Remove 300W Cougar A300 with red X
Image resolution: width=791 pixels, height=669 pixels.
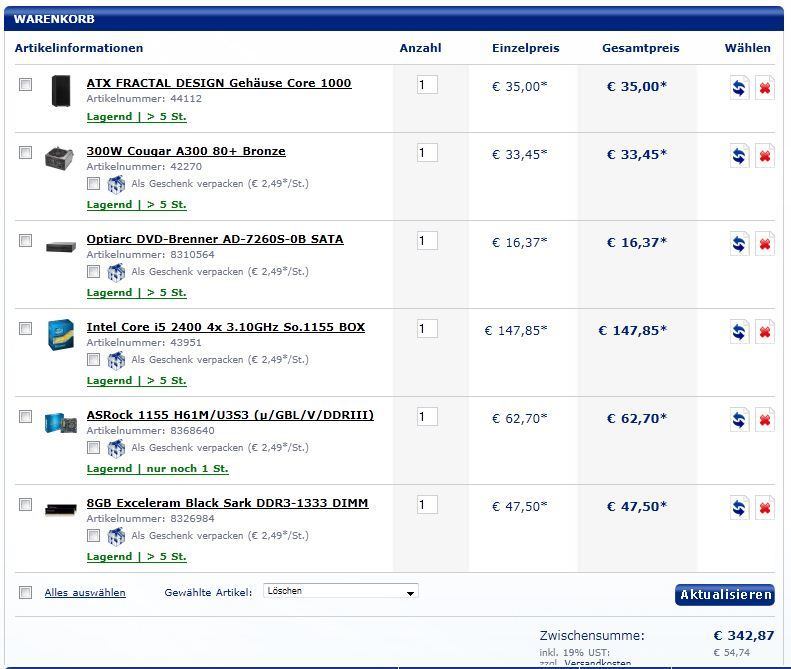tap(765, 156)
